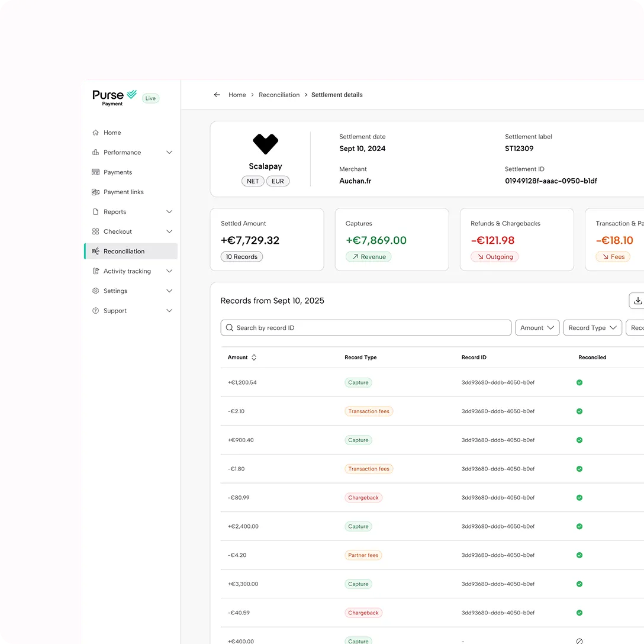Click merchant name Auchan.fr
The width and height of the screenshot is (644, 644).
point(355,181)
